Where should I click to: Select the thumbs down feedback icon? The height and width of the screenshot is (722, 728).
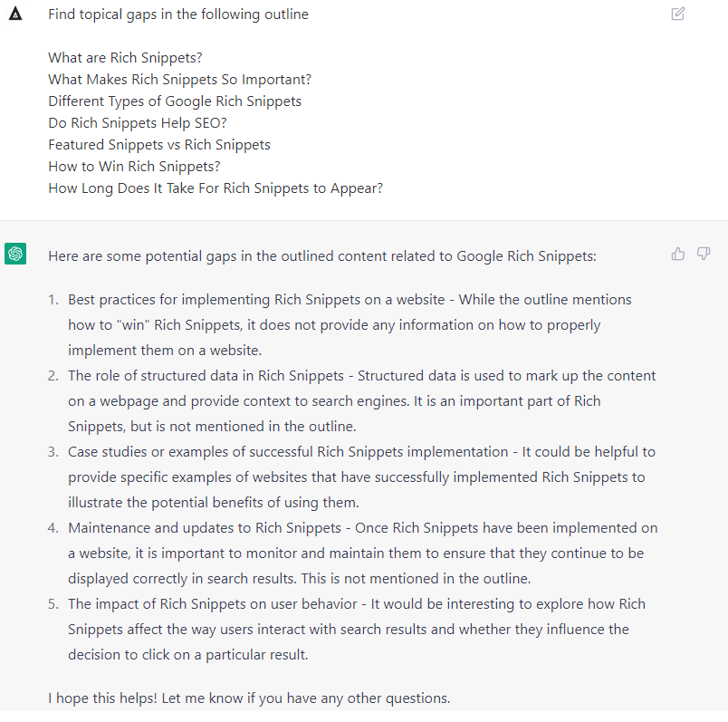pyautogui.click(x=704, y=254)
